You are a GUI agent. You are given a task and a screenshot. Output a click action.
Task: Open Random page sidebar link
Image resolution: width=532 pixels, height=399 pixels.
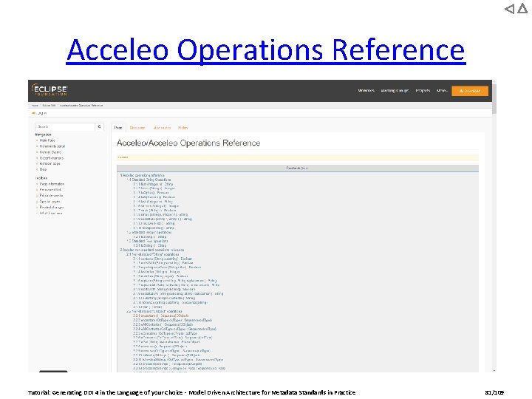50,163
